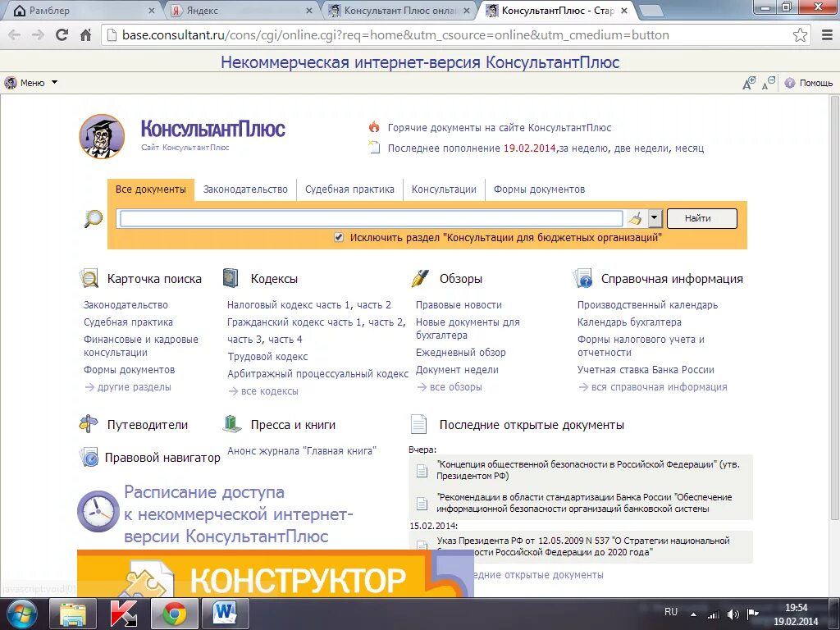The width and height of the screenshot is (840, 630).
Task: Open Правовые новости link
Action: point(459,305)
